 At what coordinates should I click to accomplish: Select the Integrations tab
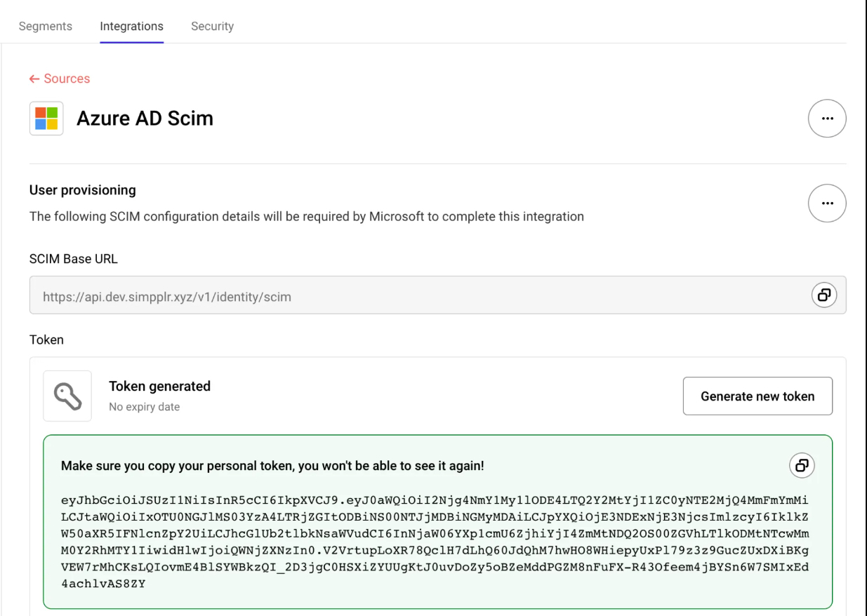click(x=131, y=26)
